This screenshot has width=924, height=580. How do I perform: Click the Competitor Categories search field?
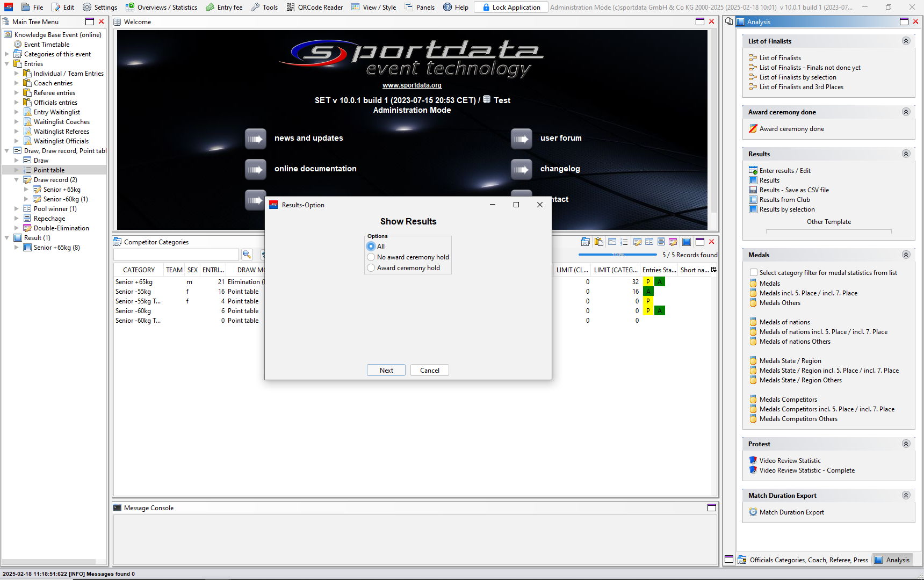click(176, 255)
